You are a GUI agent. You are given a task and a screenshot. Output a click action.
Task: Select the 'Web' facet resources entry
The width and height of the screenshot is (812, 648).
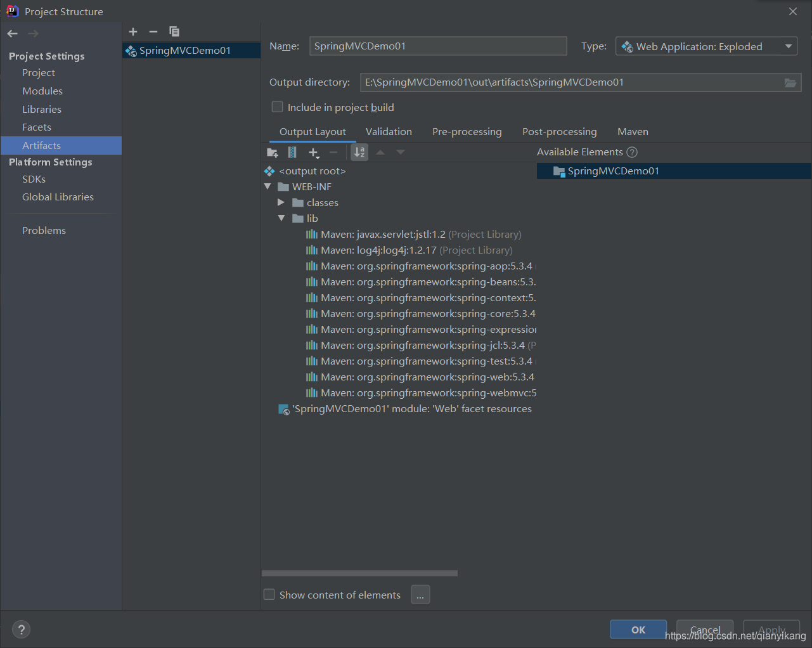(x=405, y=409)
